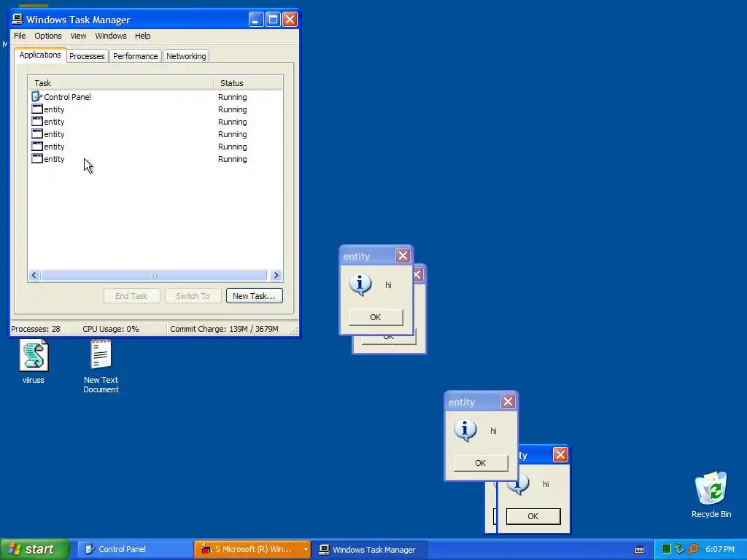The image size is (747, 560).
Task: Minimize the Task Manager window
Action: point(256,20)
